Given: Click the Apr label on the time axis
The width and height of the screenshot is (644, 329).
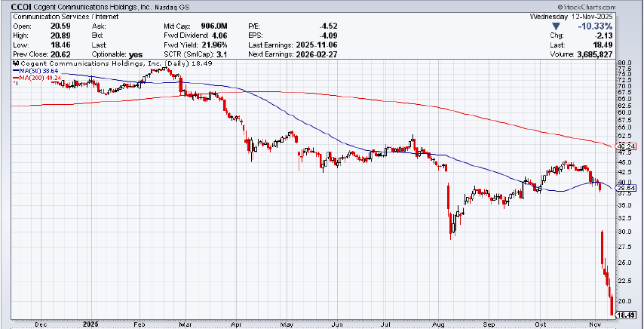Looking at the screenshot, I should tap(236, 324).
